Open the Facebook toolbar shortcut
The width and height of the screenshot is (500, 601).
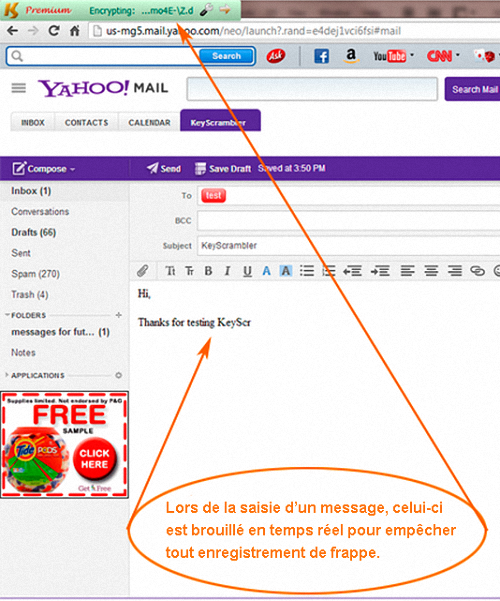coord(321,56)
